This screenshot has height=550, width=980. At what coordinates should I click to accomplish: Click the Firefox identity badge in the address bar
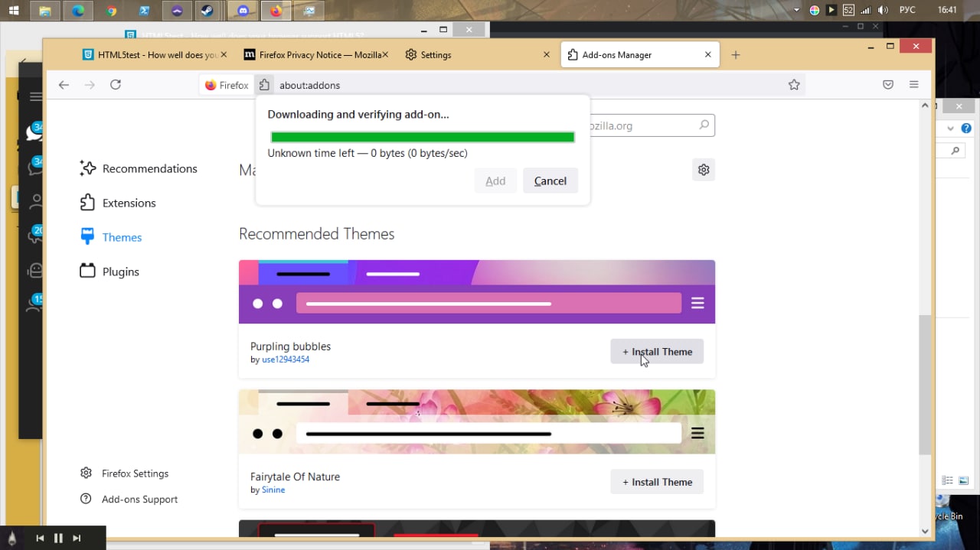[227, 85]
